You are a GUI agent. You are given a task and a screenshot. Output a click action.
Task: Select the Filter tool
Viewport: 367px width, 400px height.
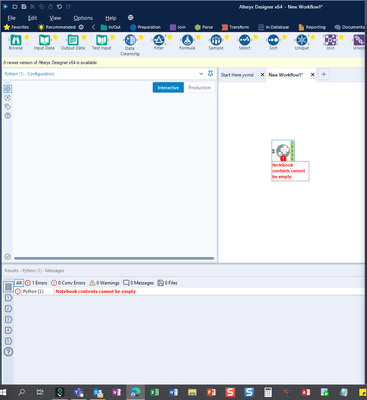(159, 40)
